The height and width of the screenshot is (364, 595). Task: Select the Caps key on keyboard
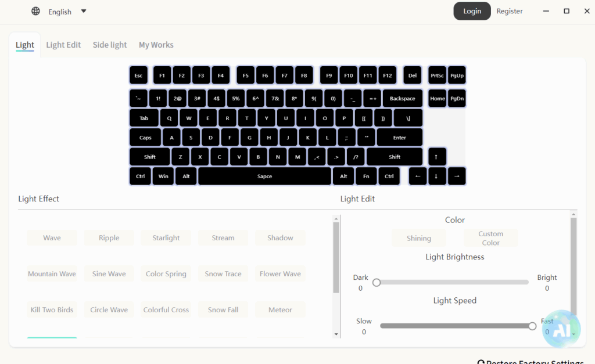coord(145,138)
